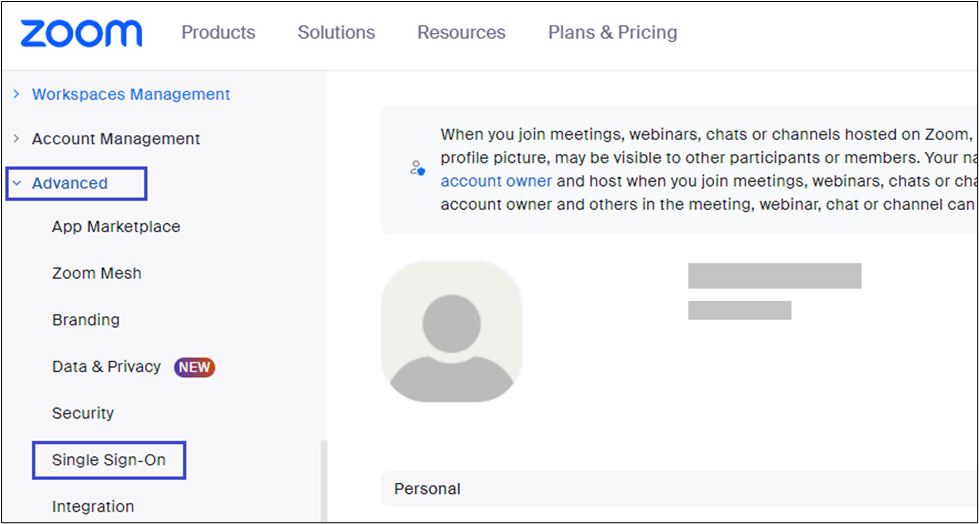Expand Workspaces Management section
Viewport: 979px width, 524px height.
(x=16, y=94)
